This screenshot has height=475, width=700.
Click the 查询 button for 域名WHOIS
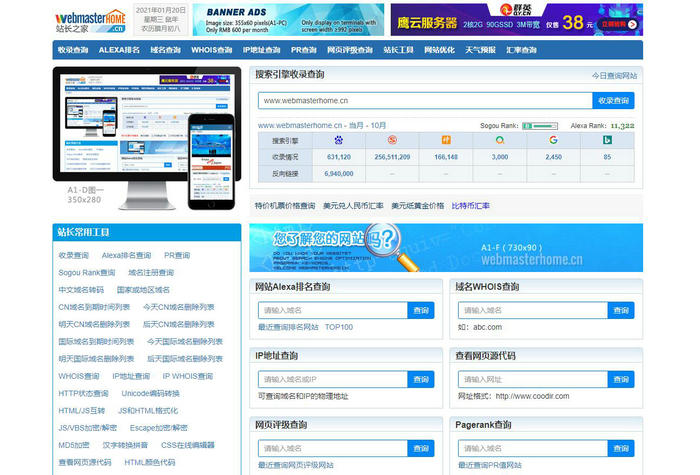[621, 310]
